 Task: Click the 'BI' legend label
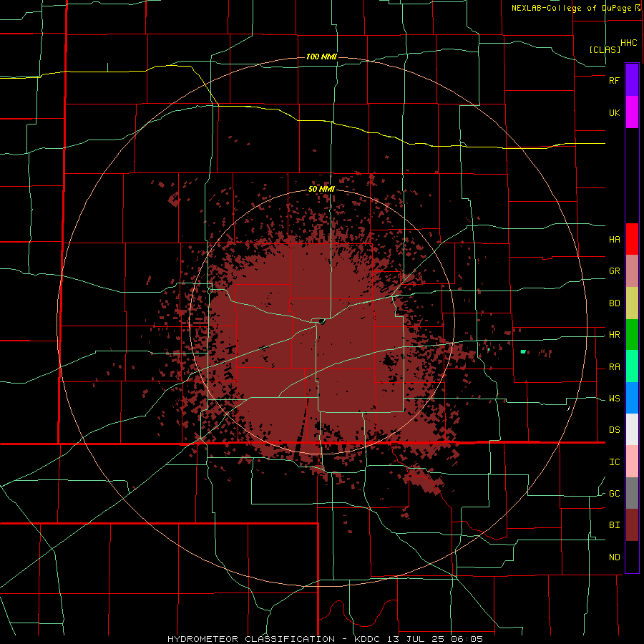click(614, 525)
